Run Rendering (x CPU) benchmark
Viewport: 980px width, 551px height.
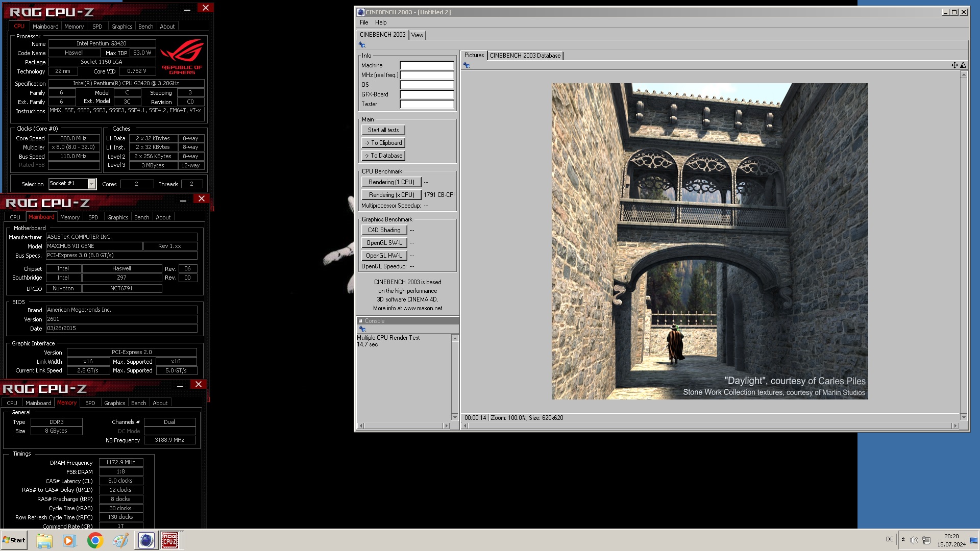coord(391,195)
